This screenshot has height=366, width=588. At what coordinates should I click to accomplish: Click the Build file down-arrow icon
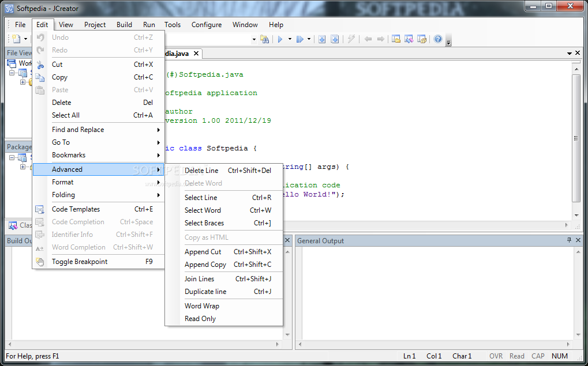click(x=322, y=39)
